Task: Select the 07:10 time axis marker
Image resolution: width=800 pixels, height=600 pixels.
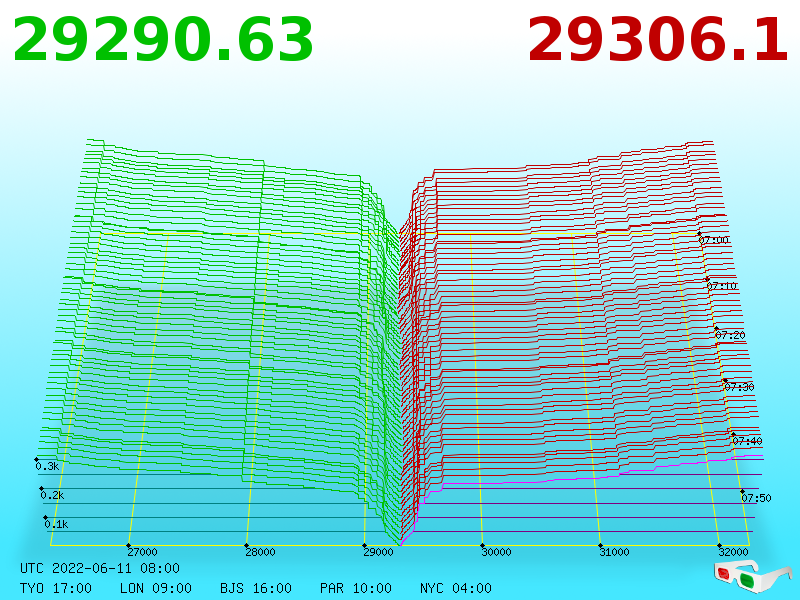Action: [722, 286]
